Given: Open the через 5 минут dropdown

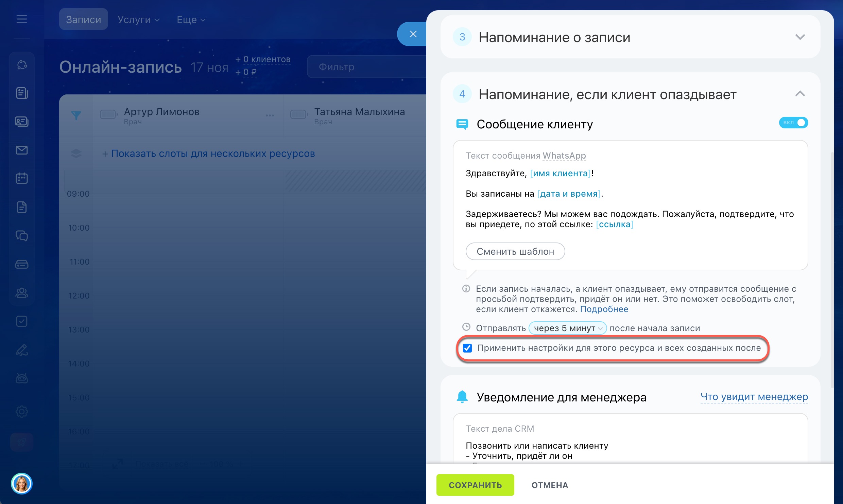Looking at the screenshot, I should tap(567, 328).
